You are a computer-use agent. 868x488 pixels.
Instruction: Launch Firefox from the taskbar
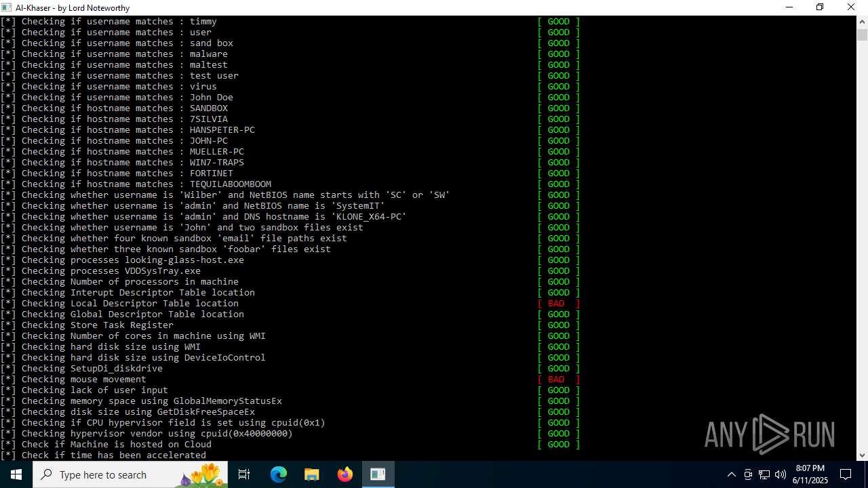(345, 474)
